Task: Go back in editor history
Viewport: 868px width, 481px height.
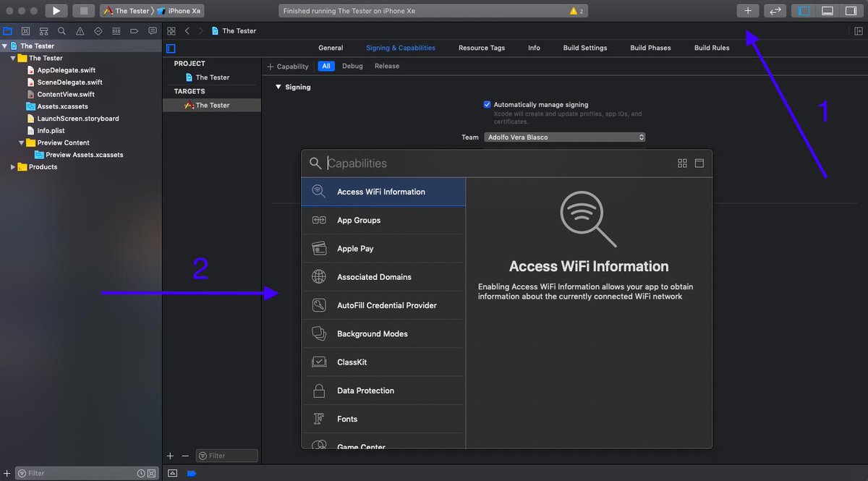Action: pos(187,31)
